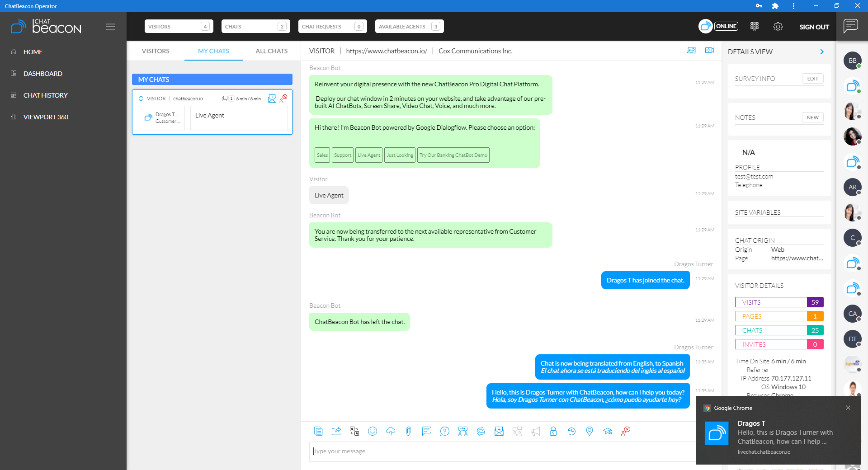
Task: Click the speech bubble message icon in toolbar
Action: 426,431
